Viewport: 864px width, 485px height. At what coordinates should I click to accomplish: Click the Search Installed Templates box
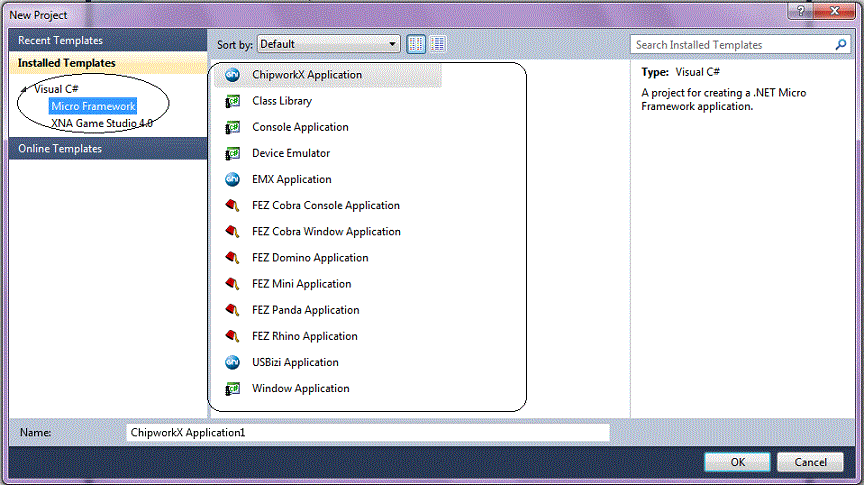pos(740,45)
